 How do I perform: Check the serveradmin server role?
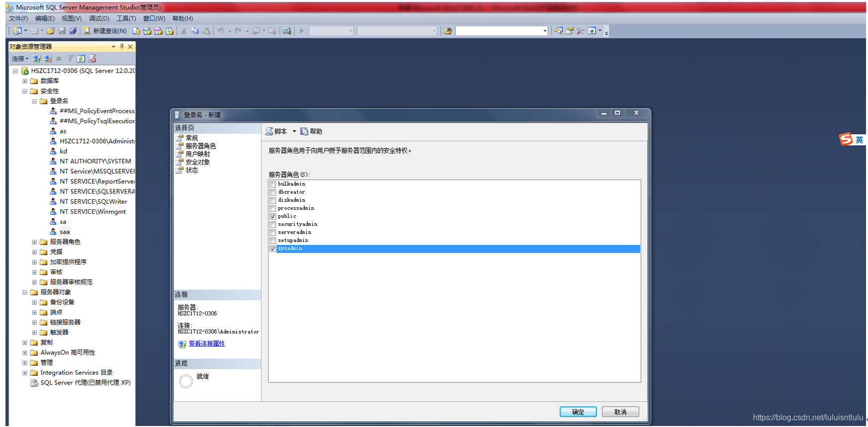click(273, 233)
